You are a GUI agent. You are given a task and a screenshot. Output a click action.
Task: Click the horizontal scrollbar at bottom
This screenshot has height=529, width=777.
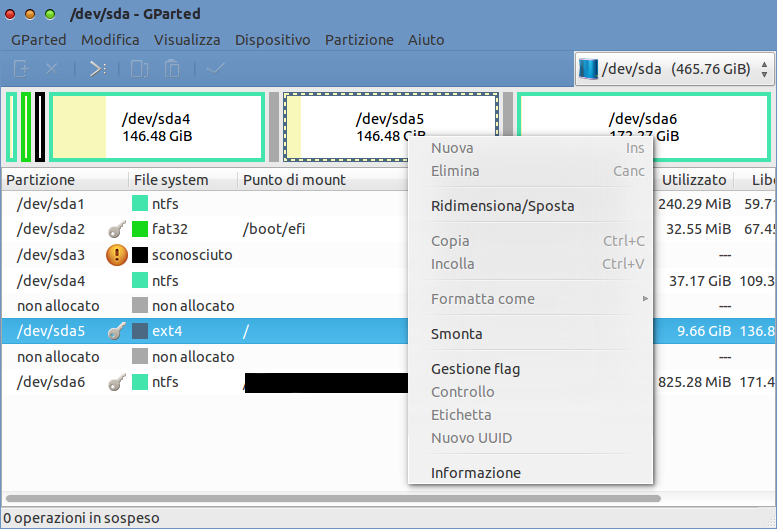coord(333,498)
